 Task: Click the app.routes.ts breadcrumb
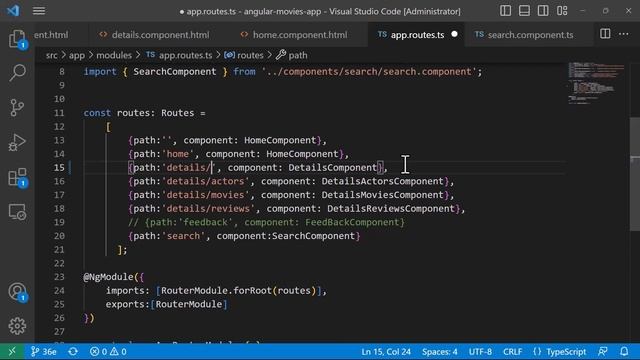pyautogui.click(x=179, y=55)
